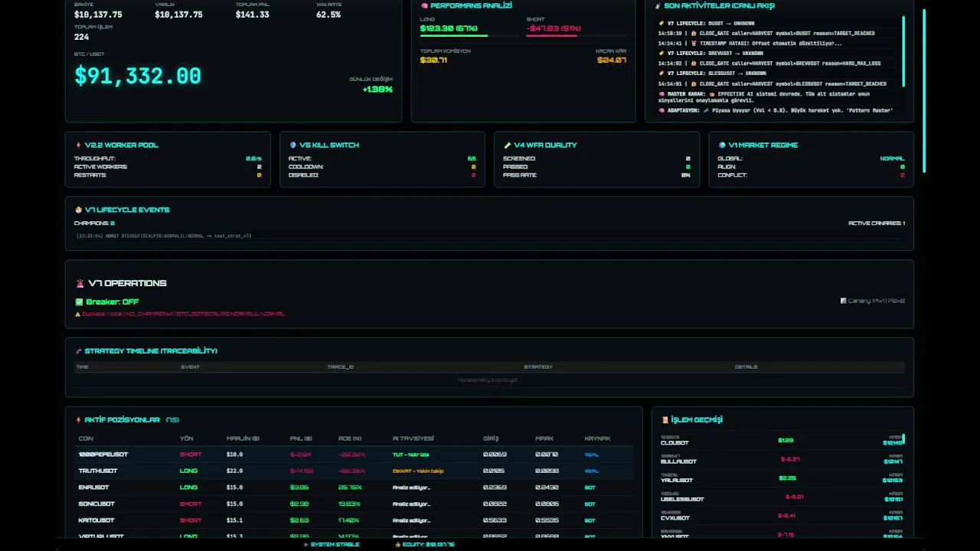Click the DİKKAT - Yakın takip recommendation
The height and width of the screenshot is (551, 980).
pyautogui.click(x=418, y=471)
